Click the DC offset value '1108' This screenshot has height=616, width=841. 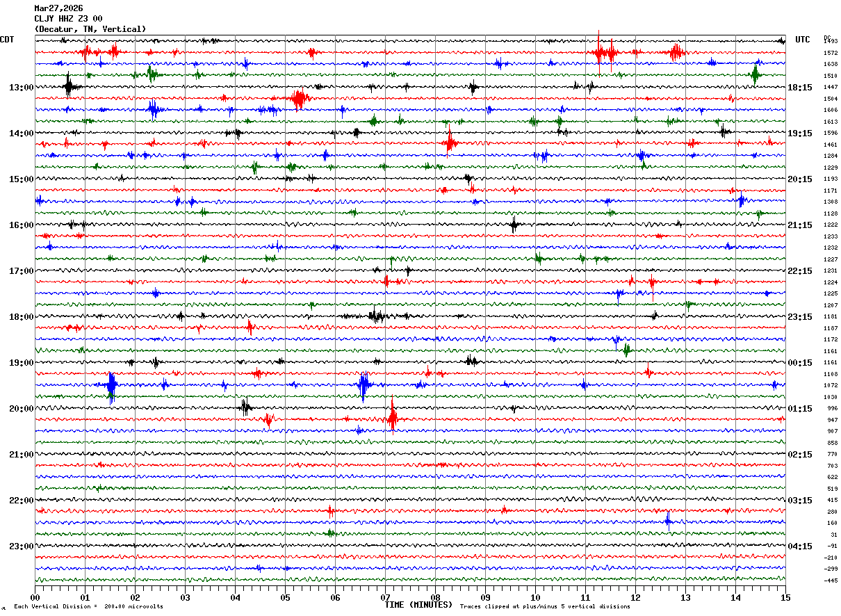tap(831, 375)
